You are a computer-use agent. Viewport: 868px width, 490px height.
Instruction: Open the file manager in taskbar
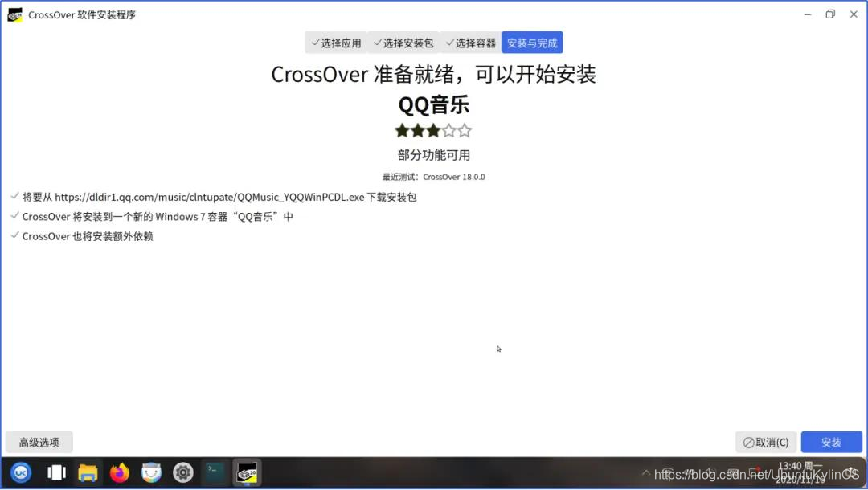[x=88, y=472]
